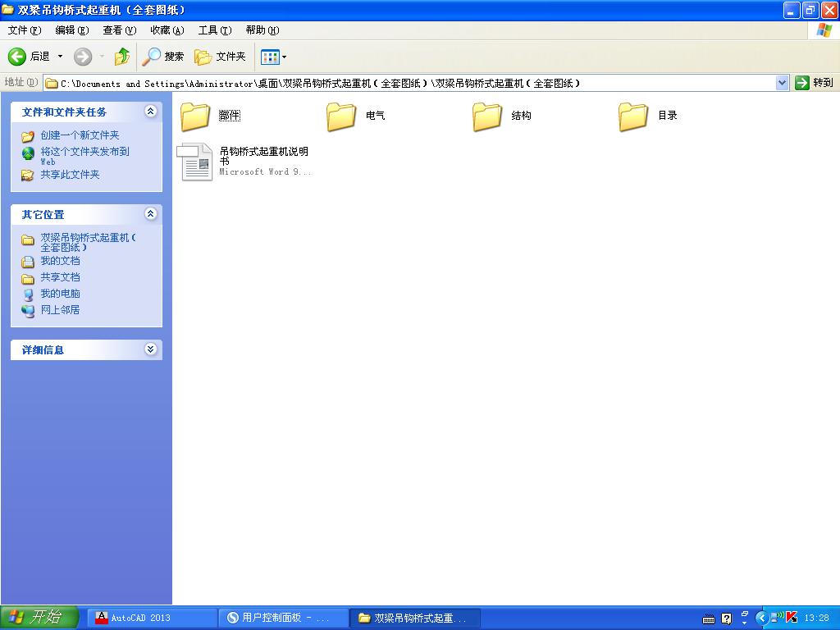Toggle the Folders (文件夹) pane button
This screenshot has width=840, height=630.
pos(220,57)
